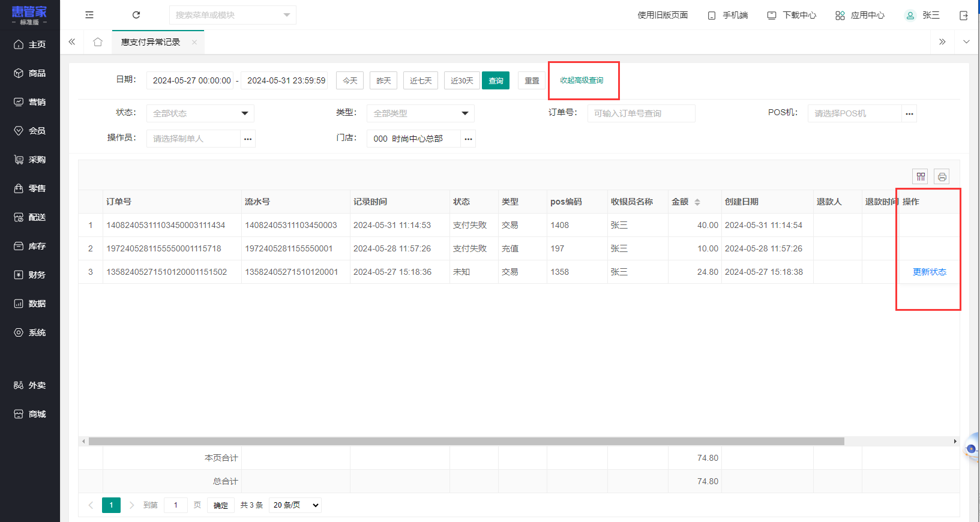
Task: Click 更新状态 link in row 3
Action: point(930,272)
